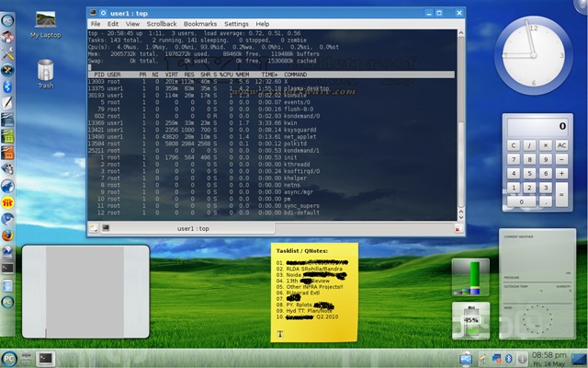Viewport: 588px width, 368px height.
Task: Click the Current Weather widget
Action: click(x=537, y=284)
